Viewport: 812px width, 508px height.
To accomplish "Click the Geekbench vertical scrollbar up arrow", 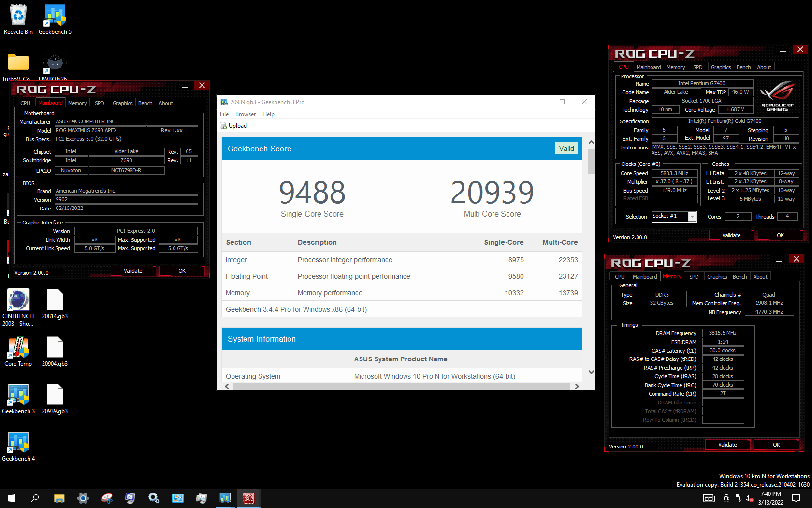I will click(x=591, y=143).
